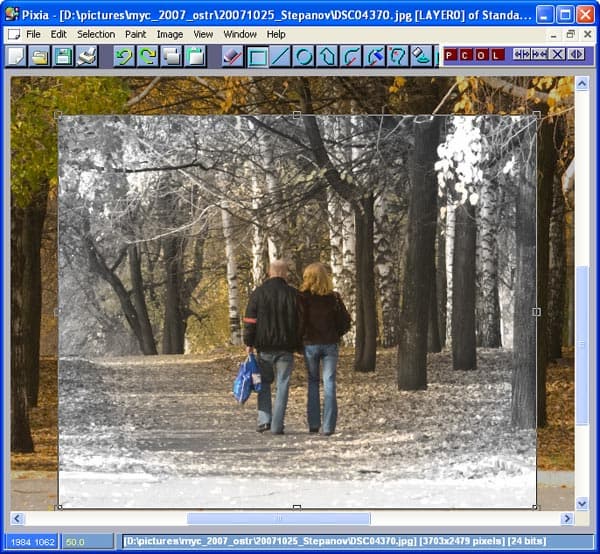Screen dimensions: 600x554
Task: Toggle the O panel button
Action: (481, 55)
